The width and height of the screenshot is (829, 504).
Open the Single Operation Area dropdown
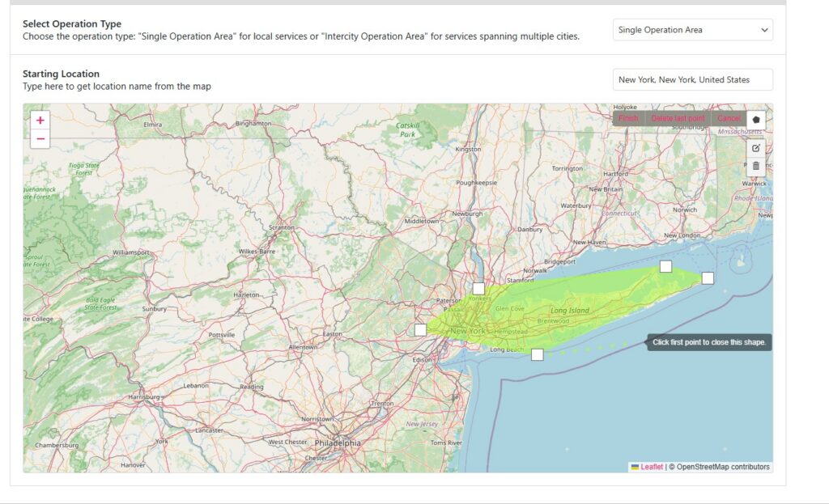(691, 29)
